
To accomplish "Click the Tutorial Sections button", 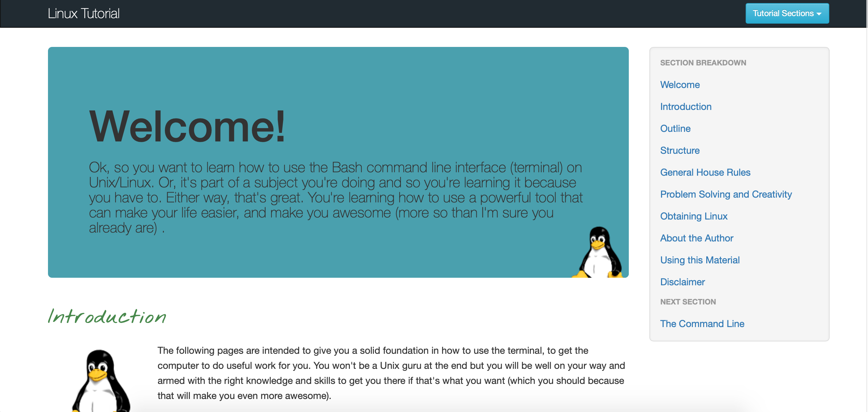I will (x=787, y=13).
